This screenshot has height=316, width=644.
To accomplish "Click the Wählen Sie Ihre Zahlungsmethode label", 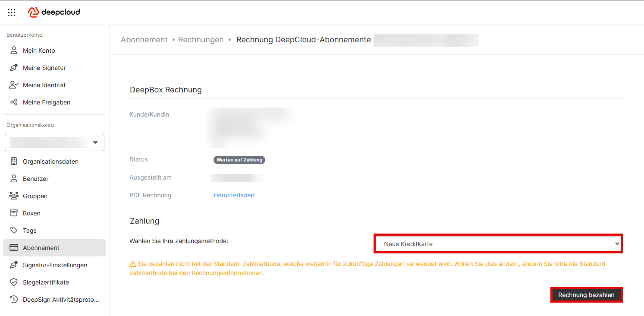I will click(x=179, y=241).
